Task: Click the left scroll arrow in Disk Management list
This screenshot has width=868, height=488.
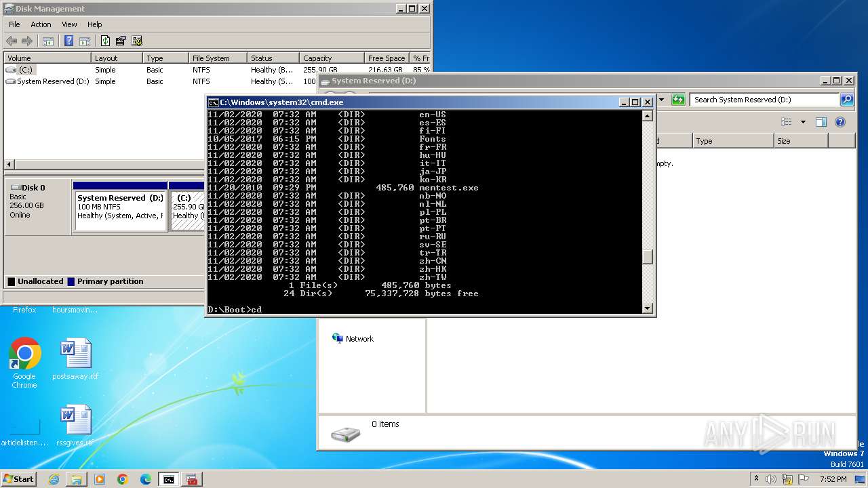Action: point(9,165)
